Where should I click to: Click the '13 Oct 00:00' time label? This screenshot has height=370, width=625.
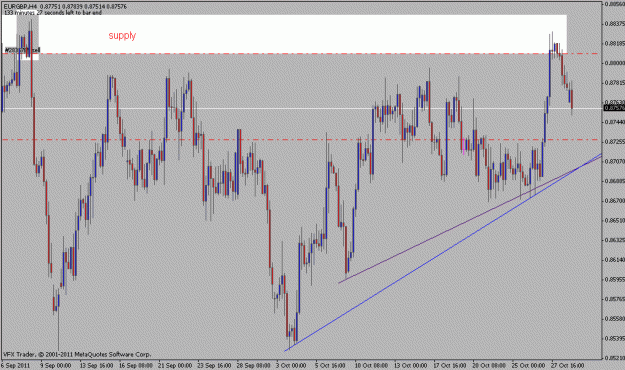(411, 365)
